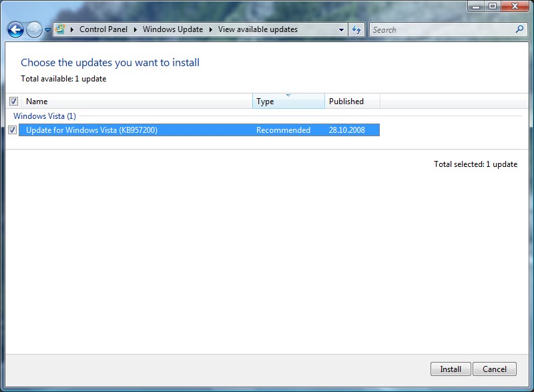Go back with the blue arrow button

tap(15, 29)
